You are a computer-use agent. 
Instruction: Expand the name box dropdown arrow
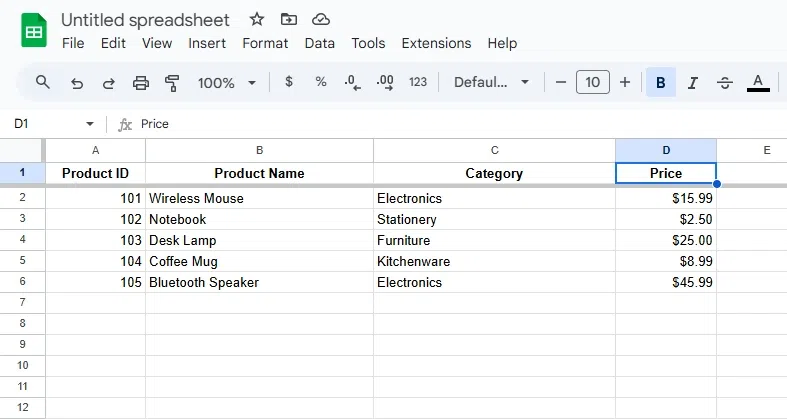(x=90, y=124)
